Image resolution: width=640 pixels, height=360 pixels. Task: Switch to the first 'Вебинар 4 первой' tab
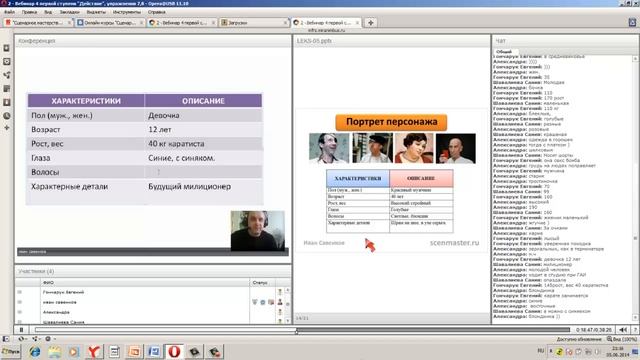(x=182, y=23)
